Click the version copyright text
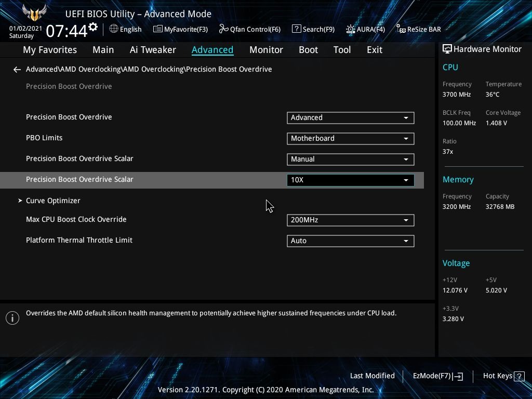The image size is (532, 399). tap(265, 390)
